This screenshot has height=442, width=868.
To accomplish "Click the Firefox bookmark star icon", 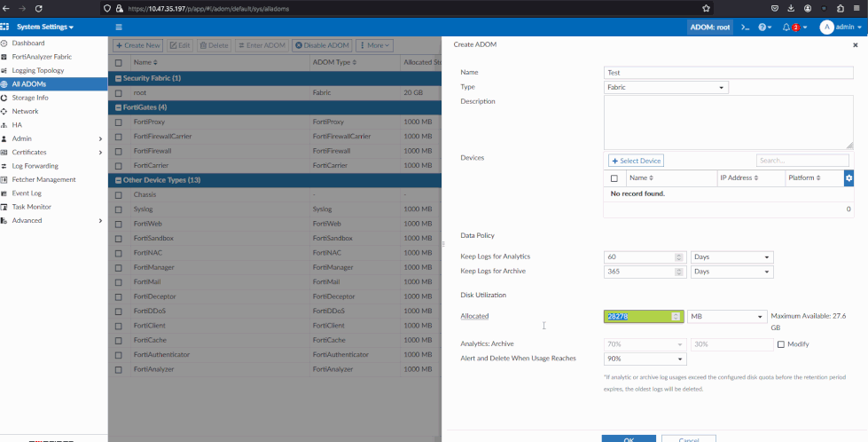I will click(x=706, y=8).
